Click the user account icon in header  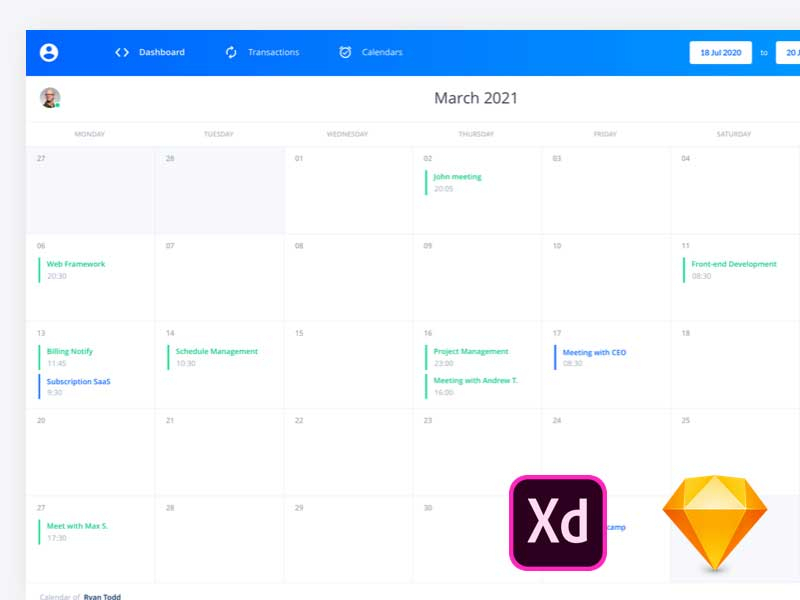click(x=49, y=53)
